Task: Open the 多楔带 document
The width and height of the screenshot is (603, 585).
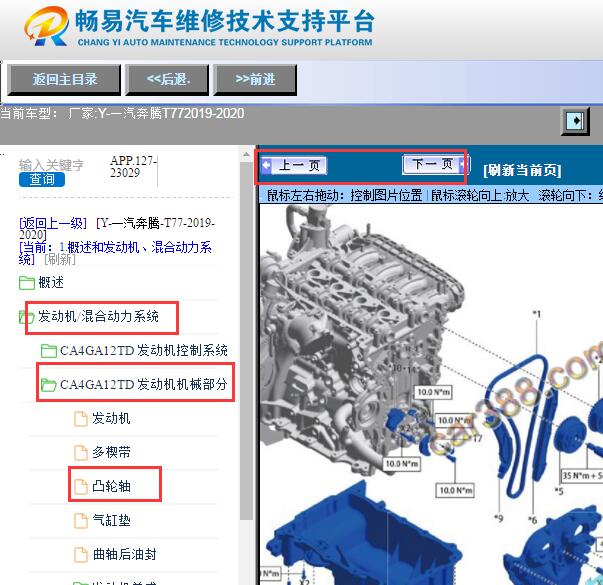Action: click(111, 452)
